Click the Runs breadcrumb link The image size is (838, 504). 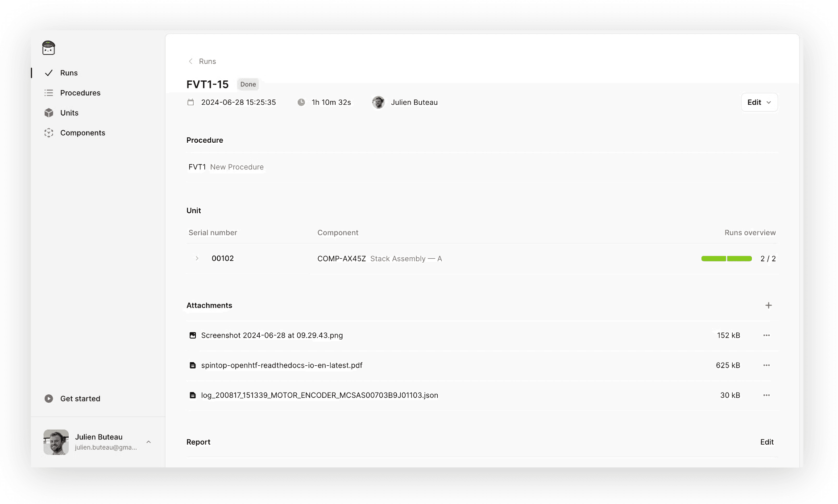[x=207, y=61]
